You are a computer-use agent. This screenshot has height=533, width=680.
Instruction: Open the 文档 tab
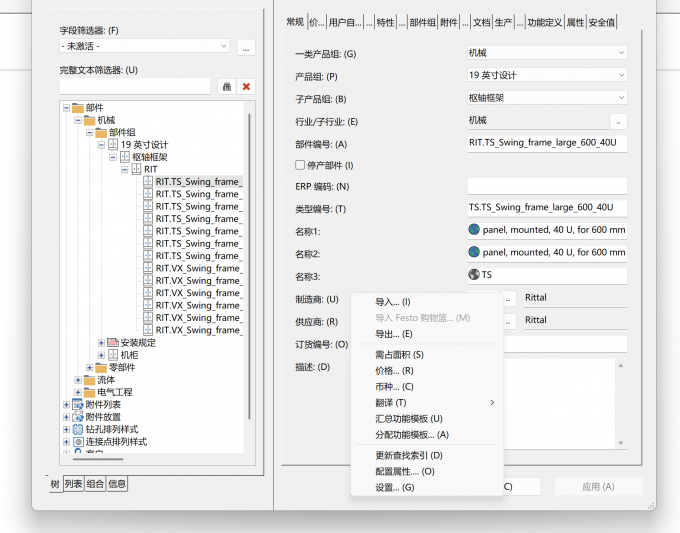point(481,23)
